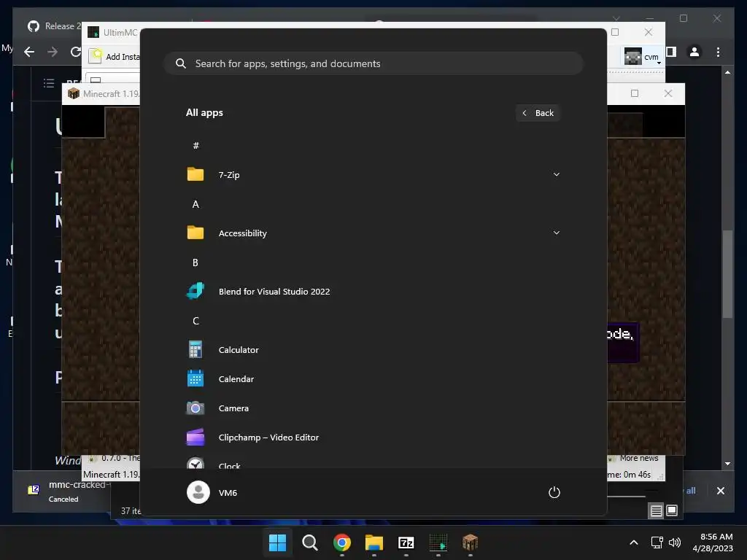Open the volume tray icon
This screenshot has width=747, height=560.
tap(675, 542)
